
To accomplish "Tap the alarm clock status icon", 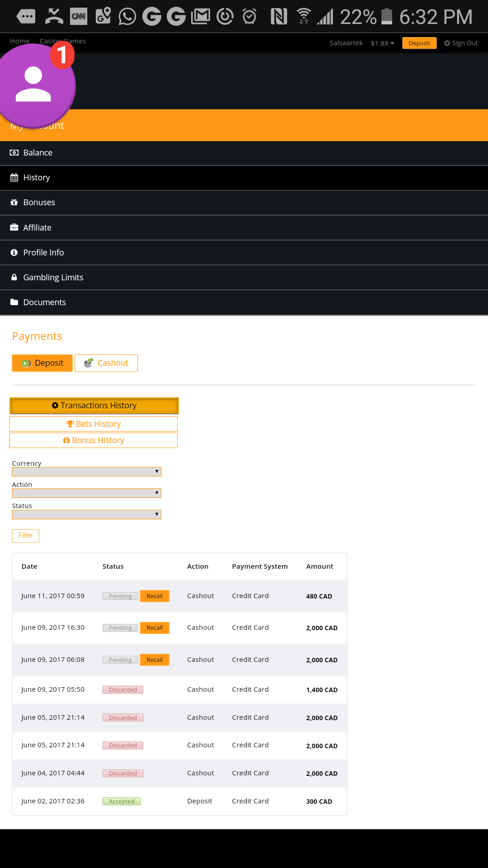I will 249,17.
